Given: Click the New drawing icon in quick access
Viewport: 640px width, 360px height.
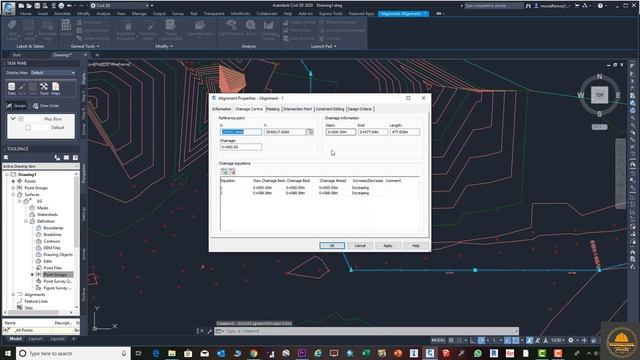Looking at the screenshot, I should [x=21, y=6].
